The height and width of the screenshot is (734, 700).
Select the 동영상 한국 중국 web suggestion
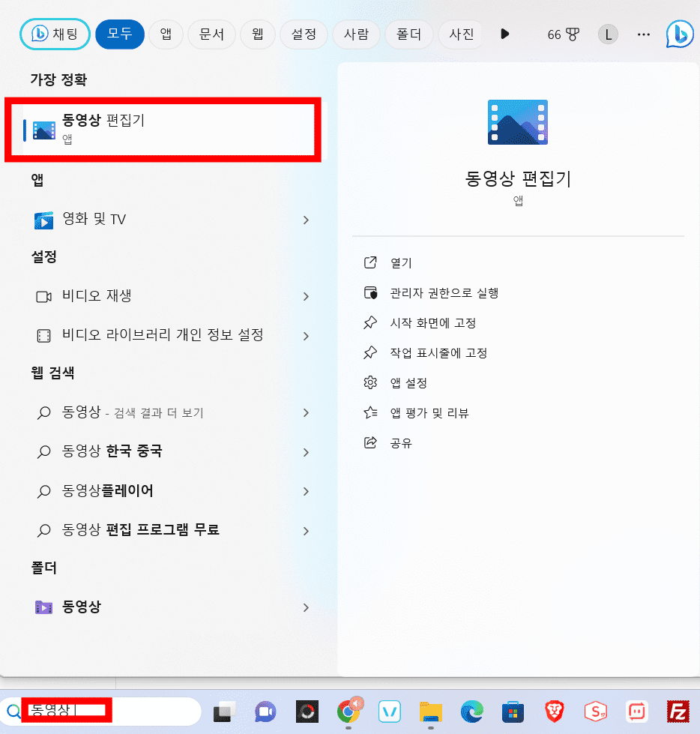tap(163, 452)
